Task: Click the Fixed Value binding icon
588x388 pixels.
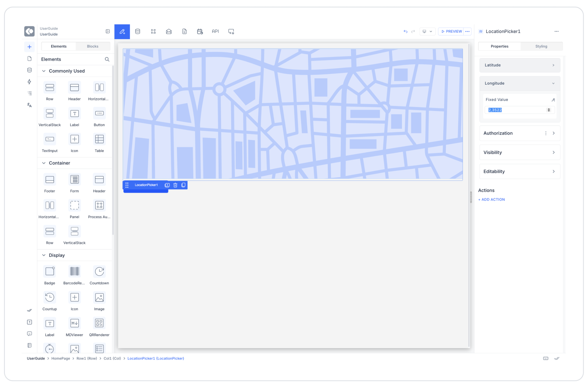Action: coord(553,100)
